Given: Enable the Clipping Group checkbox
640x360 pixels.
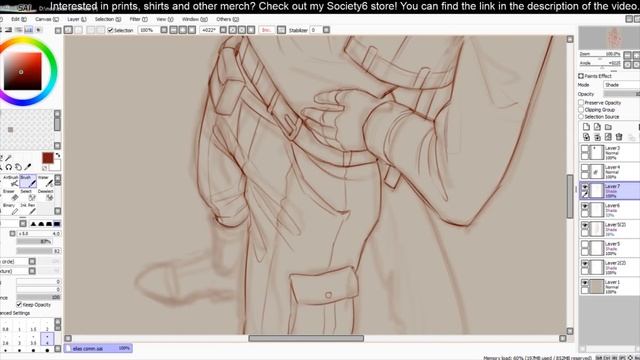Looking at the screenshot, I should (x=581, y=110).
